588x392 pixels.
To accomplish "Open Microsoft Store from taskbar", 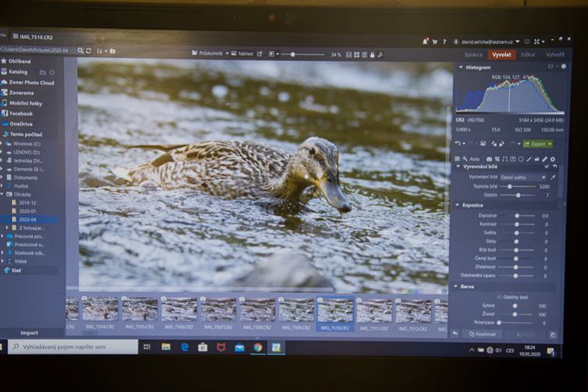I will 203,347.
